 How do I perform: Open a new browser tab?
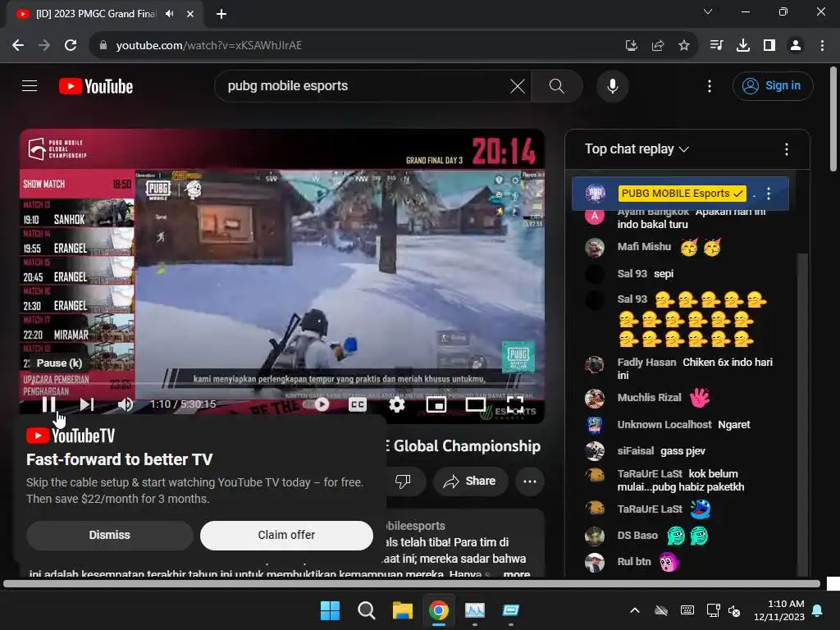[221, 14]
